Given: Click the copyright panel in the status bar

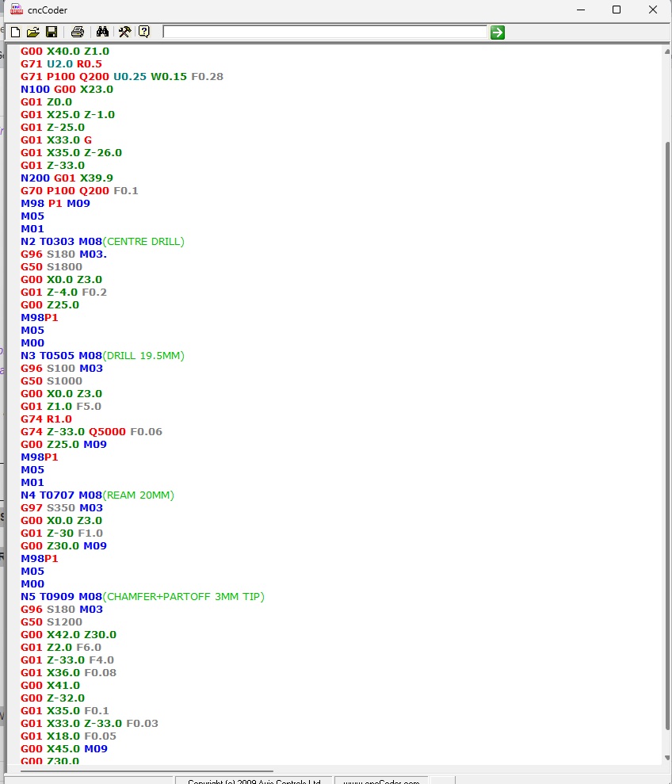Looking at the screenshot, I should tap(254, 782).
